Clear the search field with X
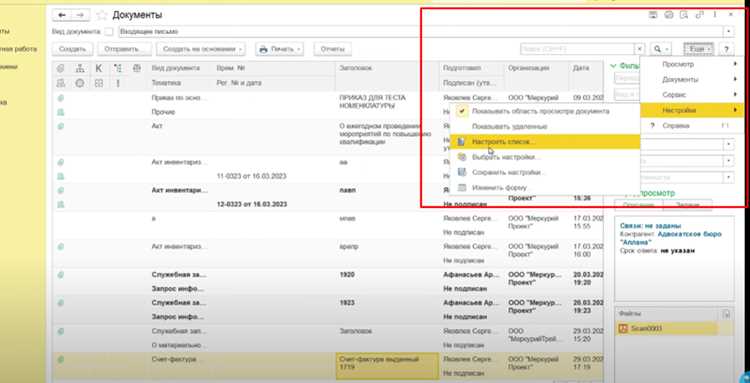Screen dimensions: 750x383 coord(640,49)
